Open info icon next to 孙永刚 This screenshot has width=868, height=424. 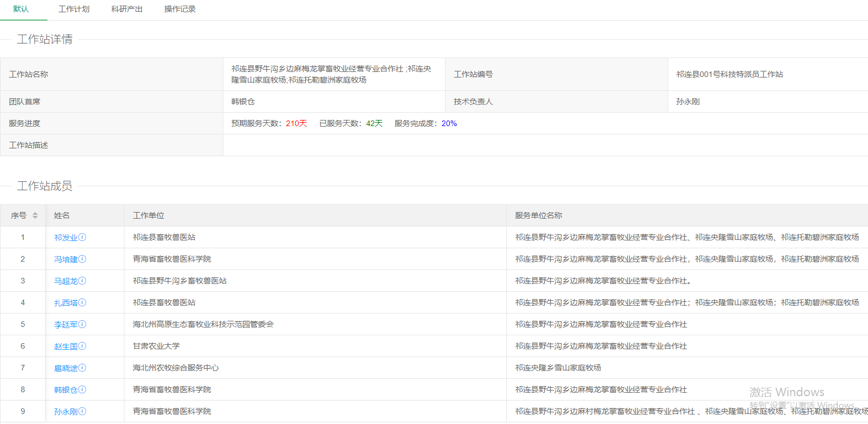click(82, 411)
